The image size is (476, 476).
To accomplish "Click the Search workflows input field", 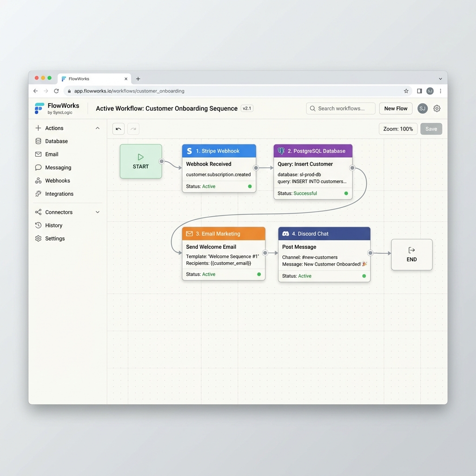I will point(340,108).
